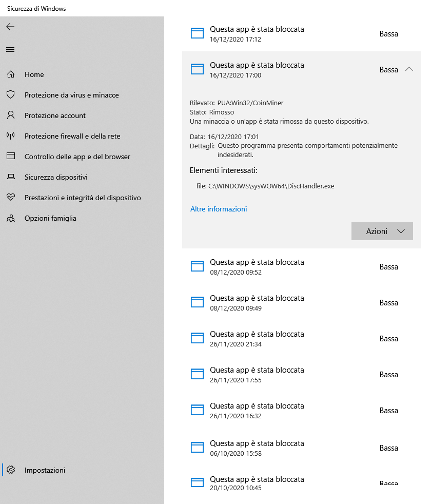Click the back arrow icon
This screenshot has height=504, width=431.
(10, 27)
